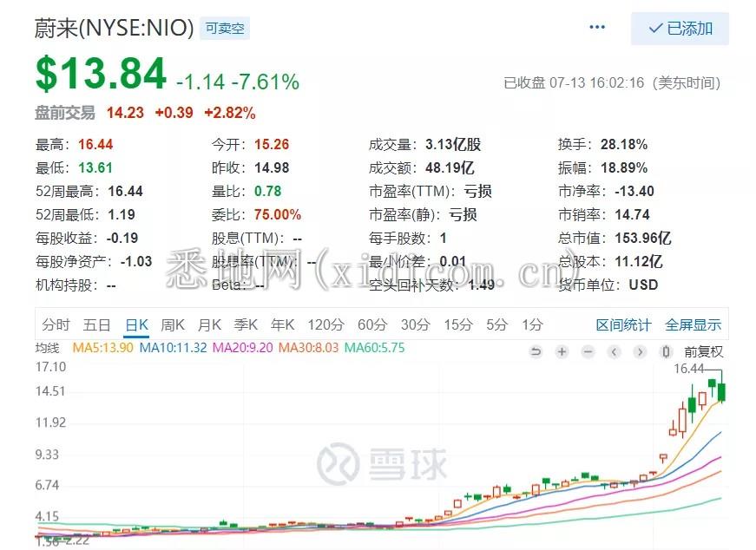Select the 周K chart tab
The height and width of the screenshot is (550, 756).
tap(173, 325)
